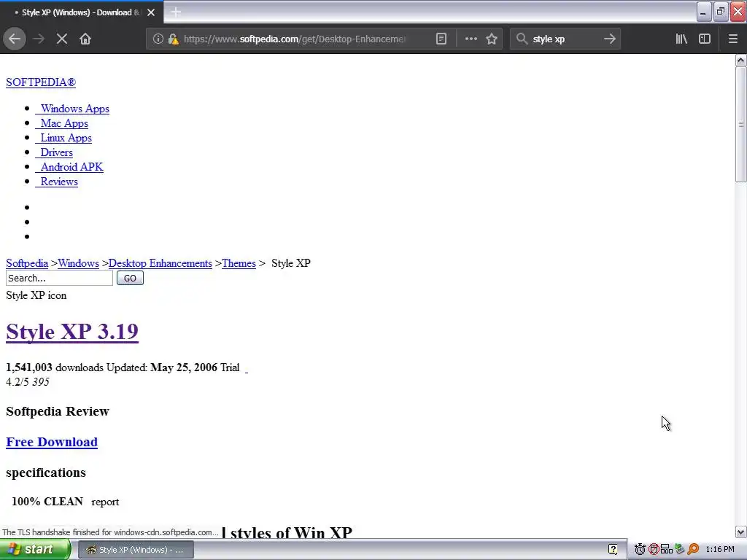Click the red circular tray icon
The width and height of the screenshot is (747, 560).
coord(654,550)
